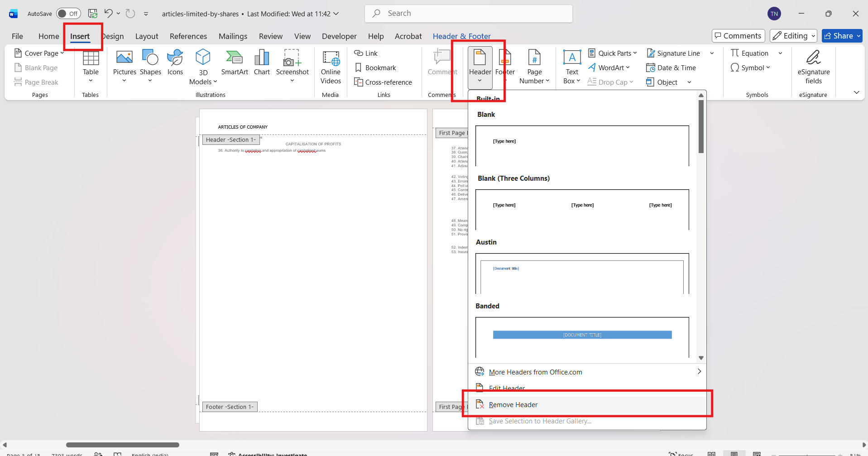Click the Redo icon in title bar
Screen dimensions: 868x456
coord(130,14)
